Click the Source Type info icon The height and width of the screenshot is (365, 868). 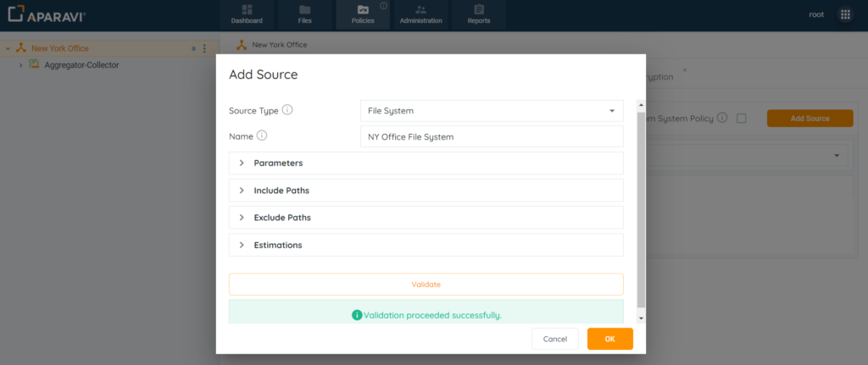point(287,110)
